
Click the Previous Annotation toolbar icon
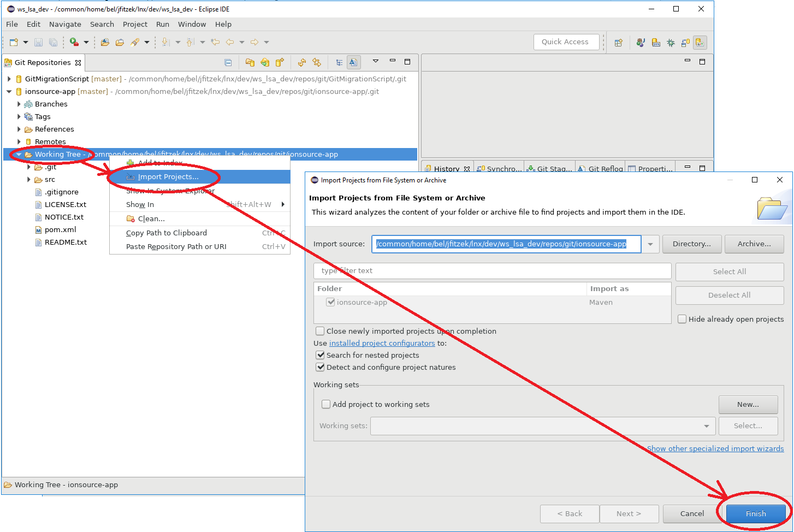click(x=190, y=42)
